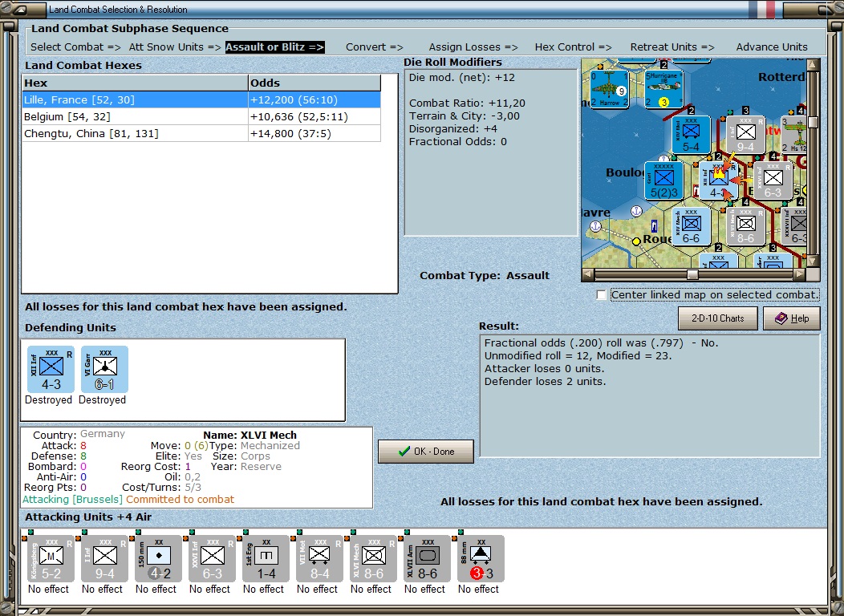Select the destroyed VI Garr 6-1 defender
844x616 pixels.
pyautogui.click(x=104, y=369)
